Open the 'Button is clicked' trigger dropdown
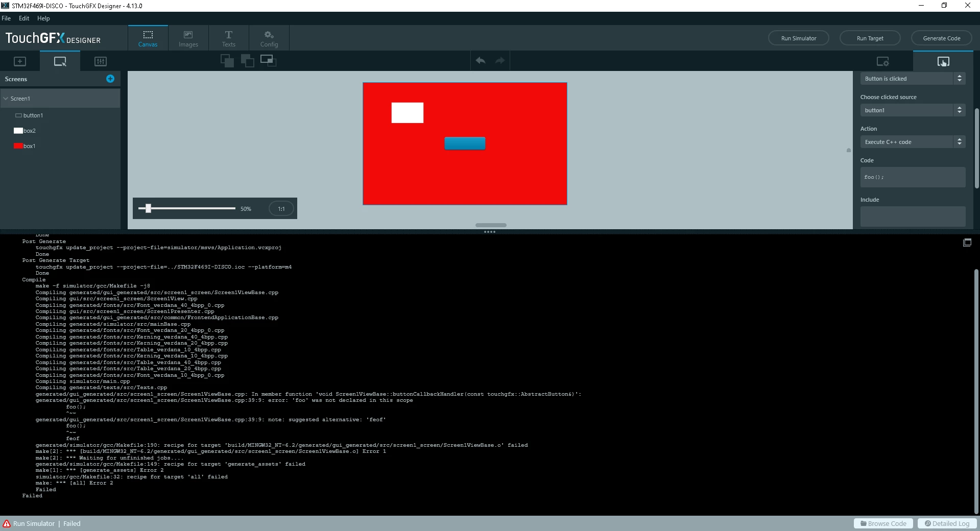This screenshot has width=980, height=531. pyautogui.click(x=913, y=79)
